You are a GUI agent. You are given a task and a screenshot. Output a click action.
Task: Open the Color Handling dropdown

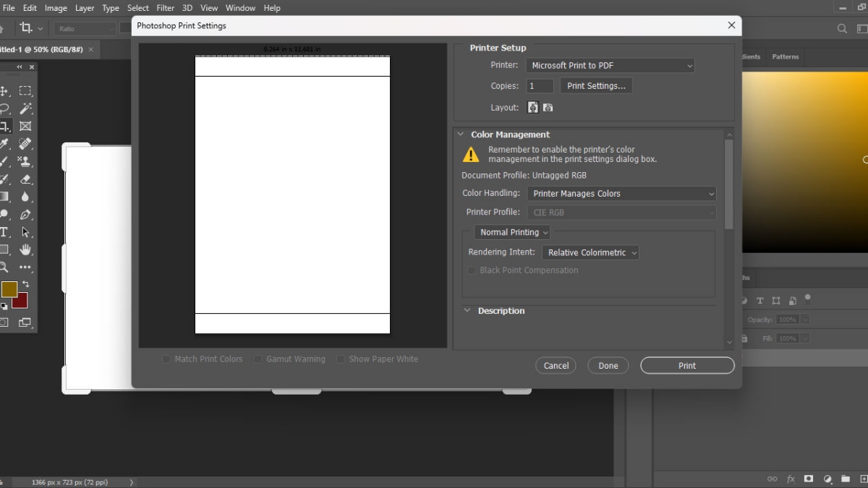coord(621,193)
